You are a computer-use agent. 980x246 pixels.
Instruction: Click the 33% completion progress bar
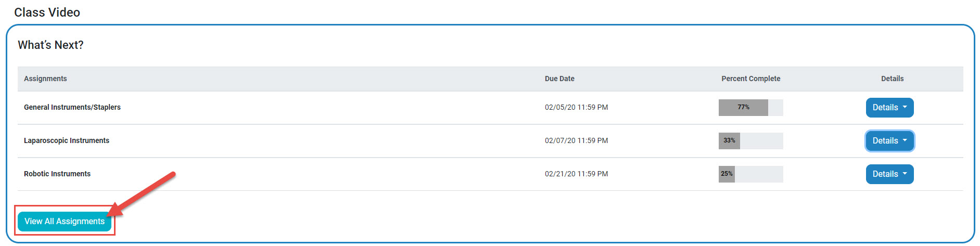click(750, 141)
